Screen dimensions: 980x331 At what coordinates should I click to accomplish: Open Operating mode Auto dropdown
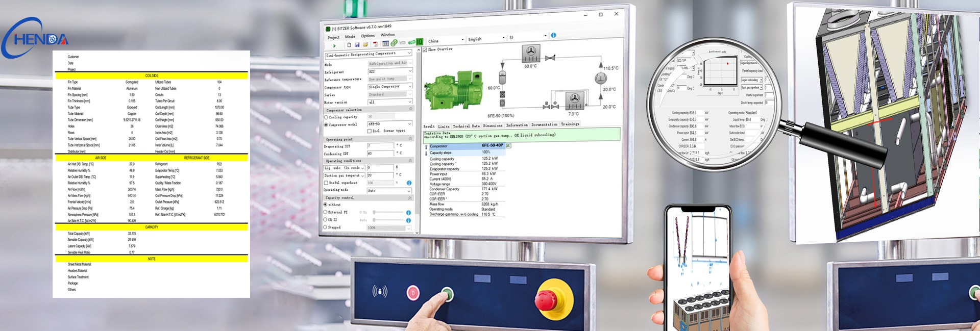[389, 190]
